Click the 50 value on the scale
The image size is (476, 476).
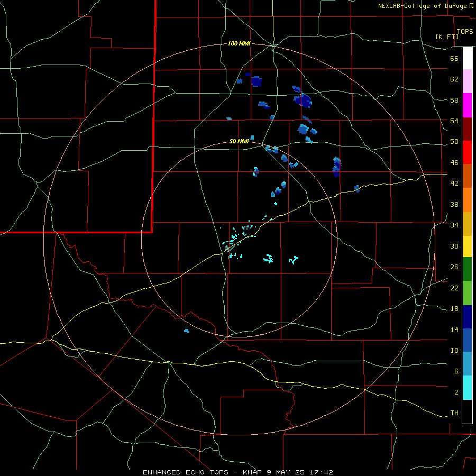pos(454,141)
